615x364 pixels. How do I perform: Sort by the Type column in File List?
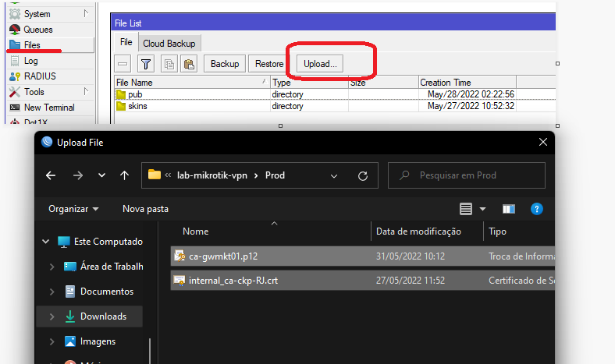[310, 83]
